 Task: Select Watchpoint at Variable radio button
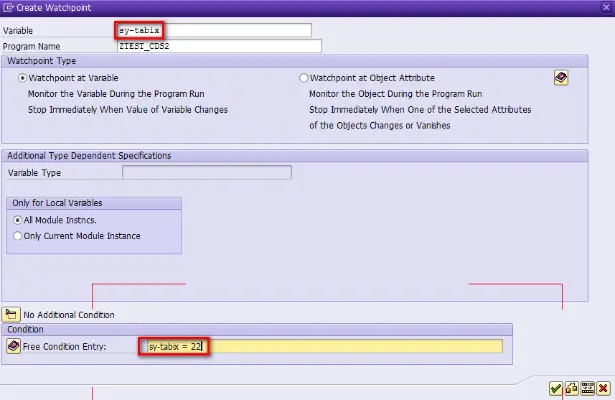[22, 78]
